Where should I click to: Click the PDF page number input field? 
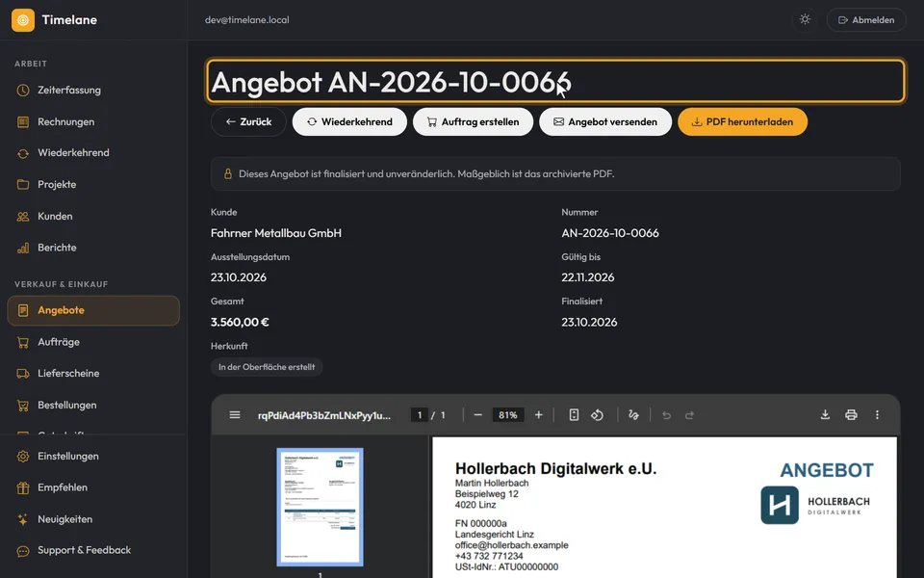419,415
